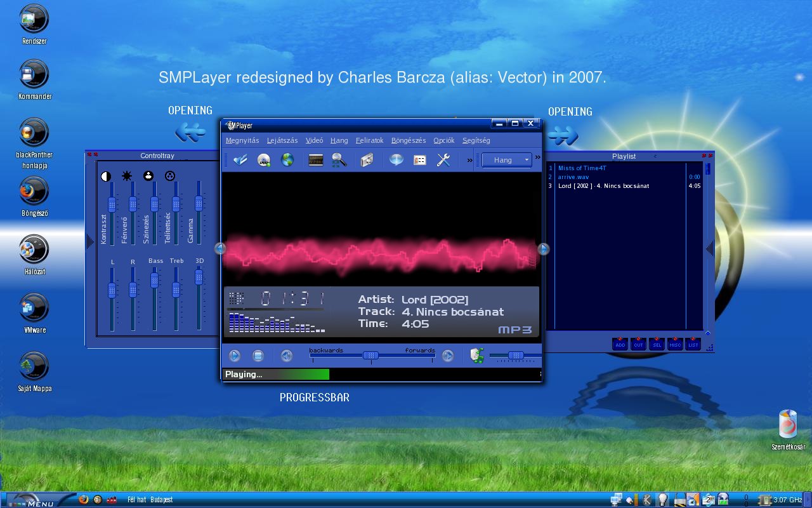Select 'arrive.wav' in the playlist

pos(624,177)
